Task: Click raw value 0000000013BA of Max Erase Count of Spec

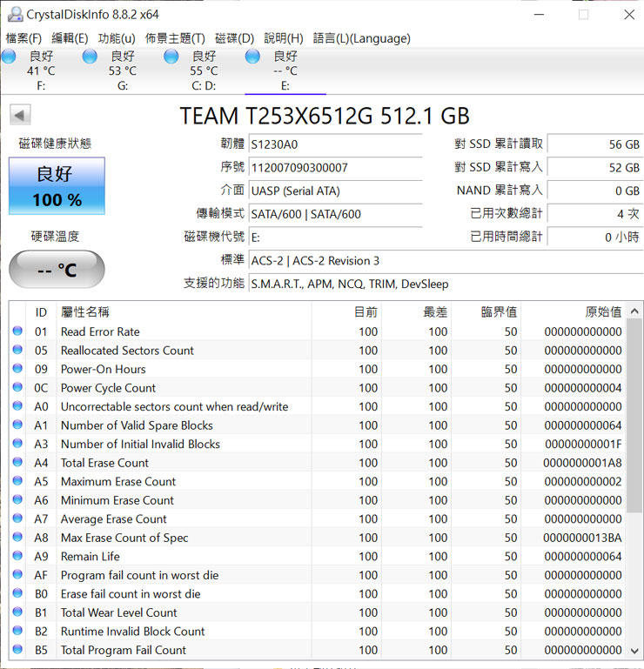Action: [x=582, y=538]
